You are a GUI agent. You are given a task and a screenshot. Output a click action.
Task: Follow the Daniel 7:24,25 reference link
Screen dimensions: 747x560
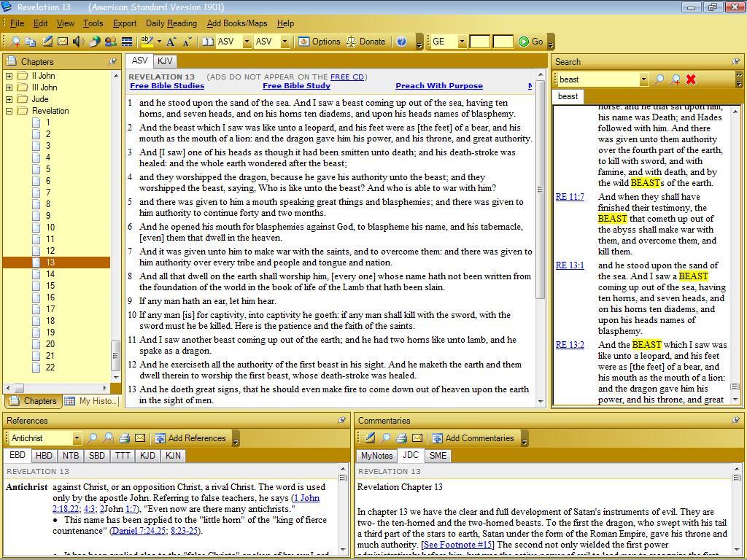click(139, 531)
